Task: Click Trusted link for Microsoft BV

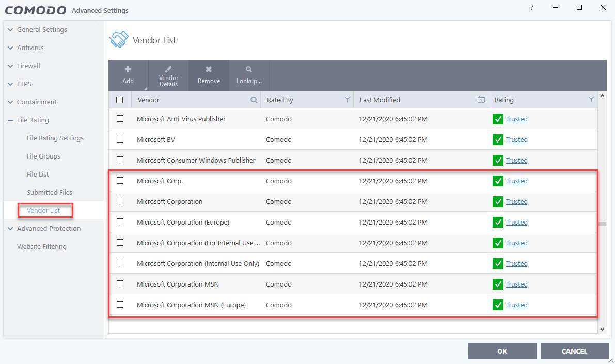Action: pos(516,139)
